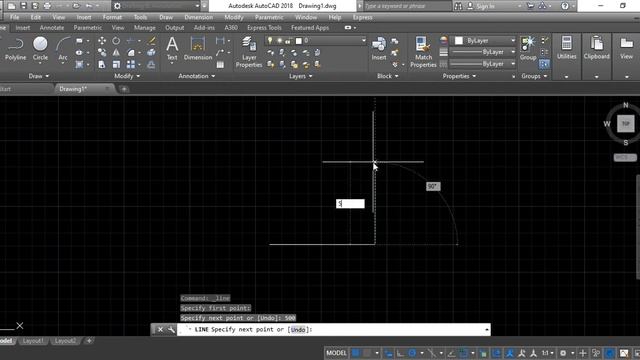
Task: Open Layer Properties manager
Action: tap(249, 52)
